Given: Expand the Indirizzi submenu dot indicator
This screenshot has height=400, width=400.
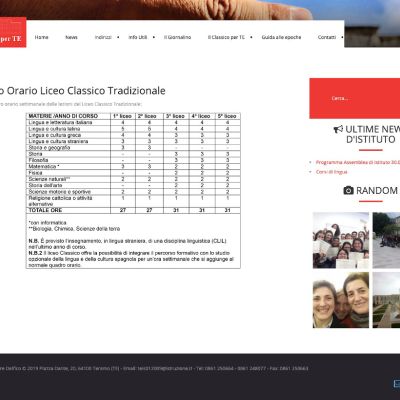Looking at the screenshot, I should 118,37.
